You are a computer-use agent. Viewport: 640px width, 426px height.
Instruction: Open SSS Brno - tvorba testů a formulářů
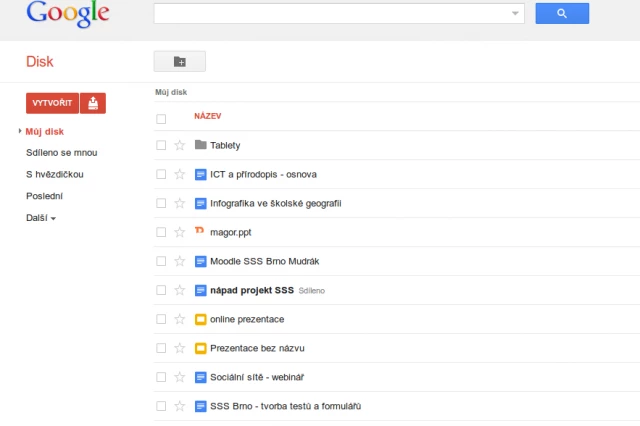click(286, 406)
